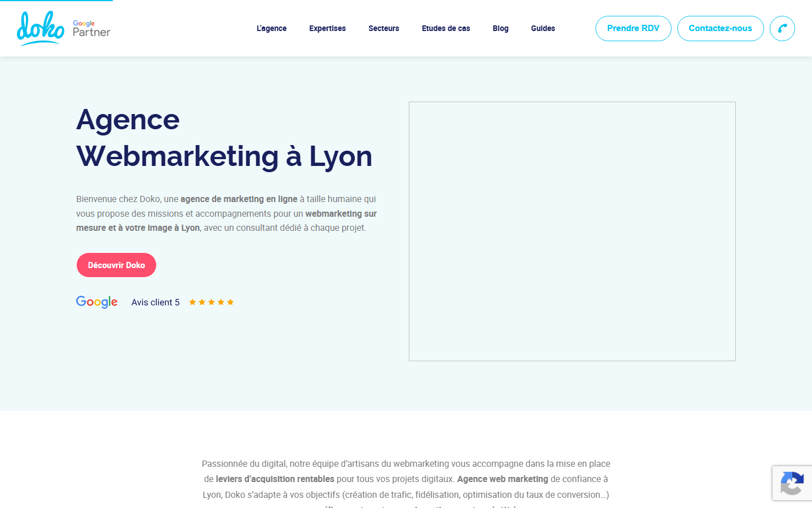Click the five-star rating icons
This screenshot has height=508, width=812.
(x=211, y=302)
